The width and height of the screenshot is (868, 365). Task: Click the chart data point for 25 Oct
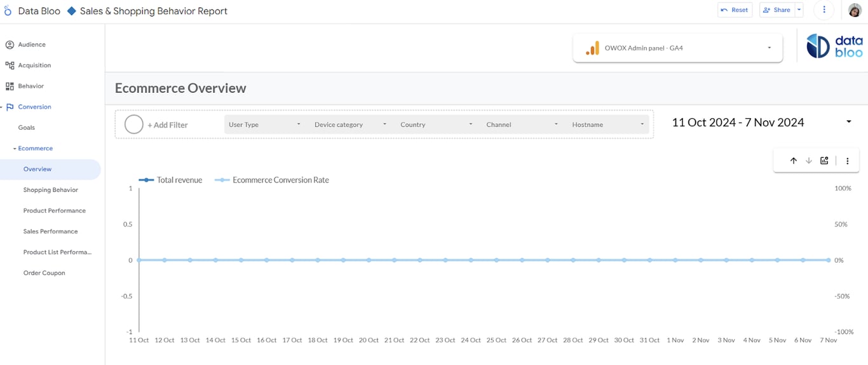coord(496,260)
